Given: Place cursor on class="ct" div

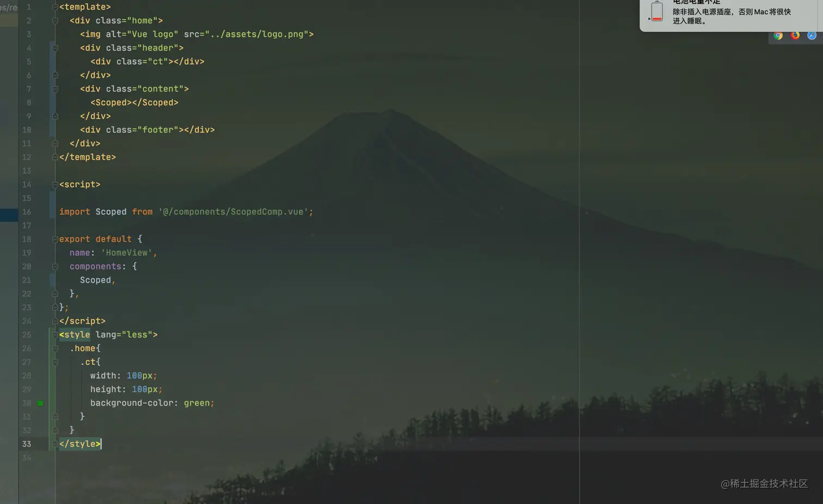Looking at the screenshot, I should (x=147, y=62).
